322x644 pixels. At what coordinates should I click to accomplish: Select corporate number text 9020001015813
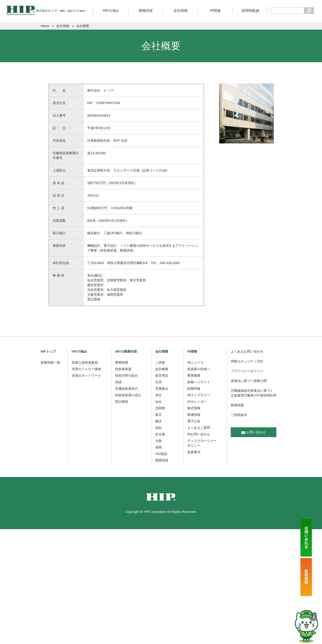click(x=99, y=116)
